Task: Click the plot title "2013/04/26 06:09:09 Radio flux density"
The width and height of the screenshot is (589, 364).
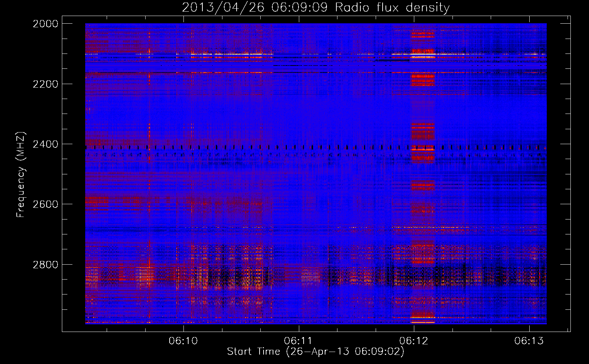Action: [316, 8]
